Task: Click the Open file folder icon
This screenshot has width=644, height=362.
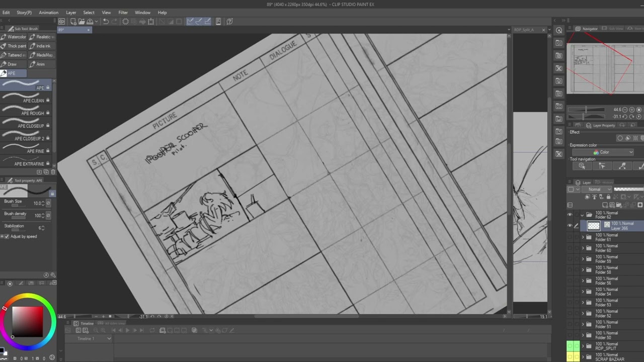Action: pos(81,22)
